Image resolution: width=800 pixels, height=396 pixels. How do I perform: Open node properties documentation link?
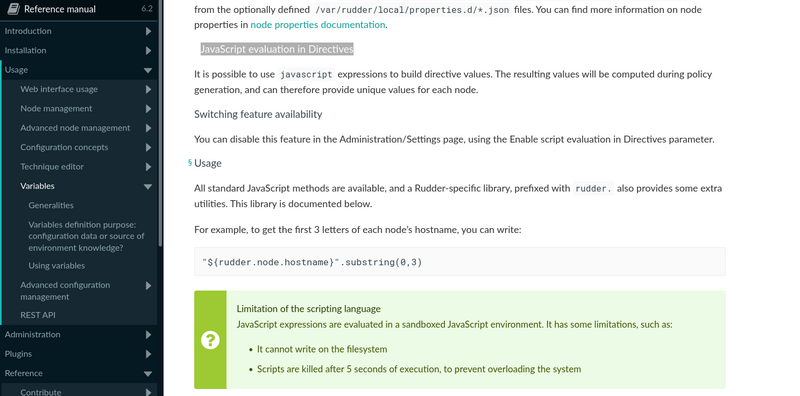318,24
